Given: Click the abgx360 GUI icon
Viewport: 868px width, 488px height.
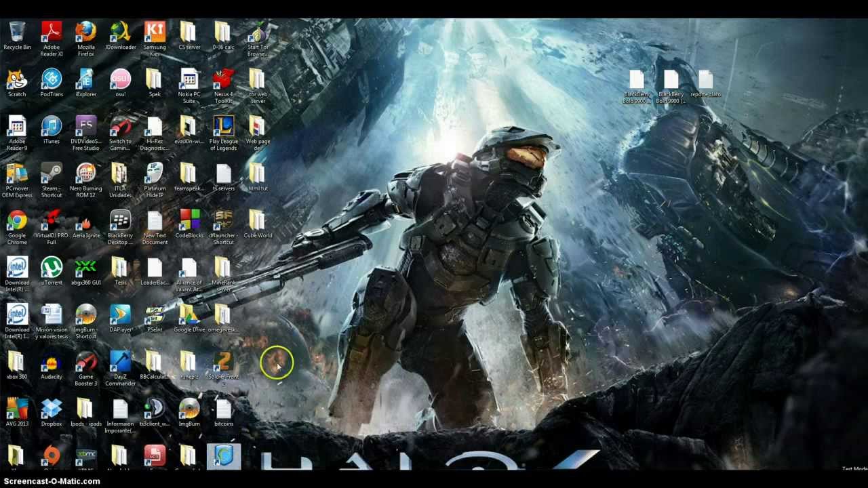Looking at the screenshot, I should [85, 272].
